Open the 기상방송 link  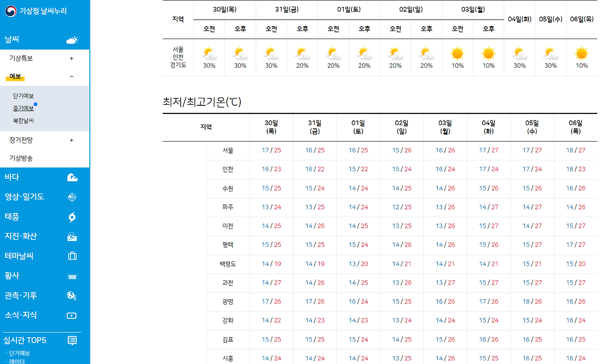coord(21,158)
